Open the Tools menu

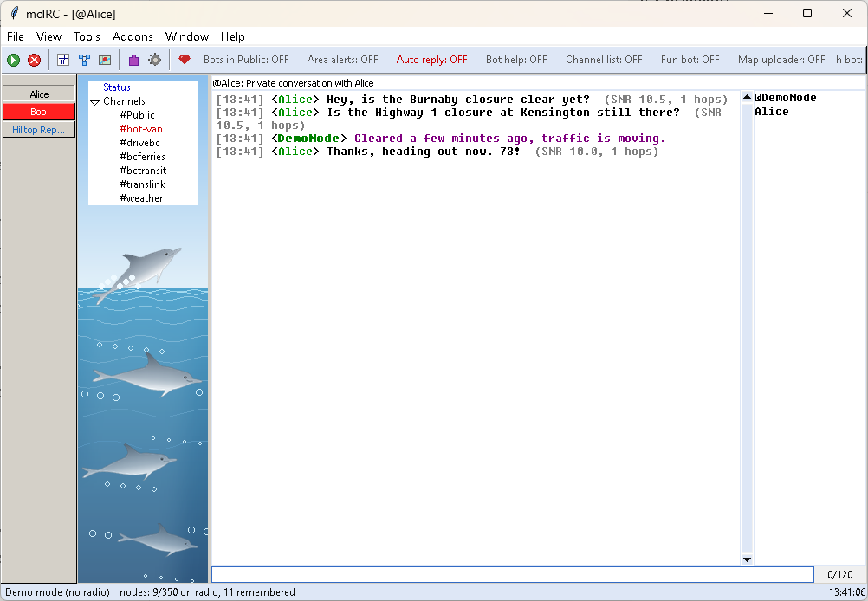point(87,36)
